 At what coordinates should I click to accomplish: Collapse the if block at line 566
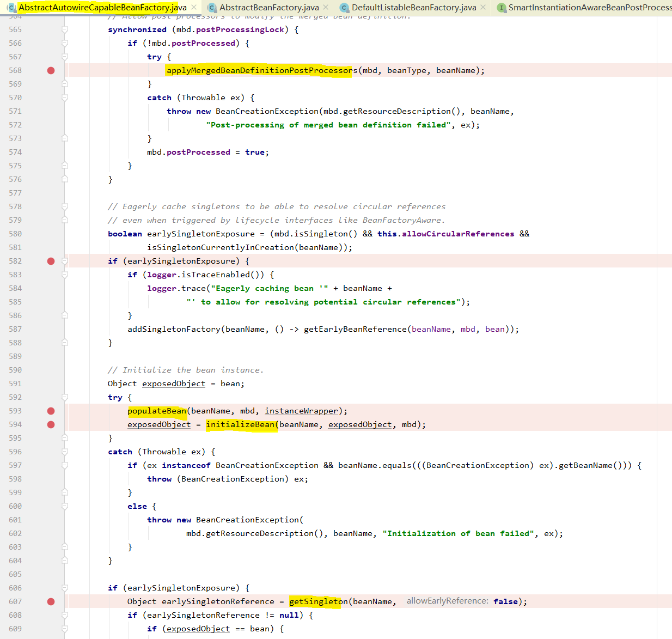pyautogui.click(x=65, y=43)
